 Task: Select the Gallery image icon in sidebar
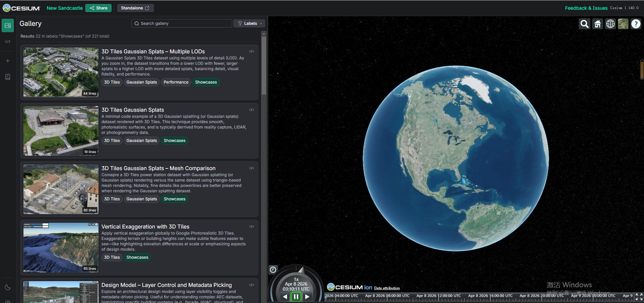[8, 26]
